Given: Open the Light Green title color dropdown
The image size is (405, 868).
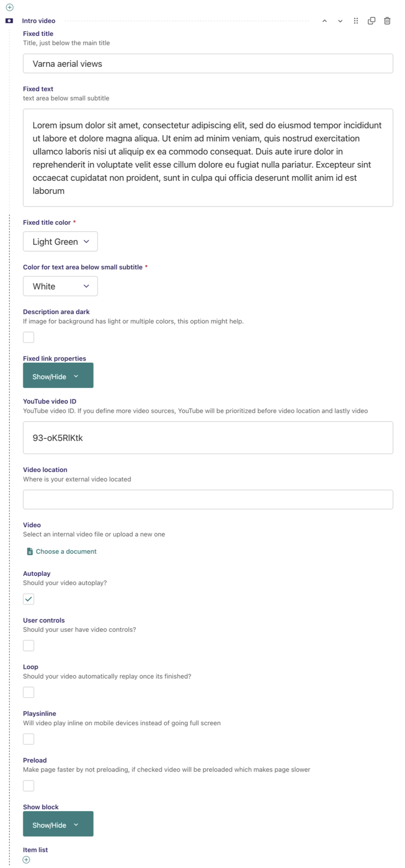Looking at the screenshot, I should (60, 241).
